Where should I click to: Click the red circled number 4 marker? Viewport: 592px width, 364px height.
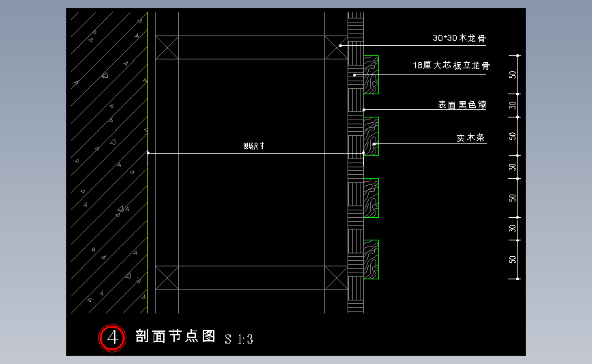pos(112,337)
